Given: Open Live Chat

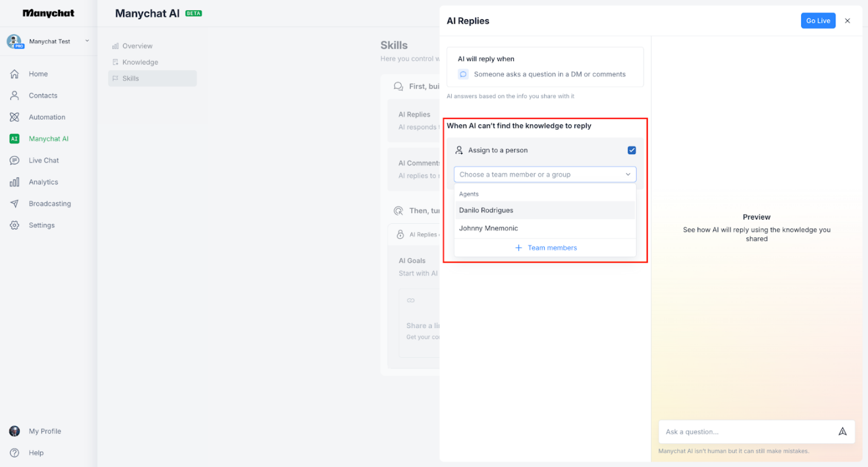Looking at the screenshot, I should (42, 160).
